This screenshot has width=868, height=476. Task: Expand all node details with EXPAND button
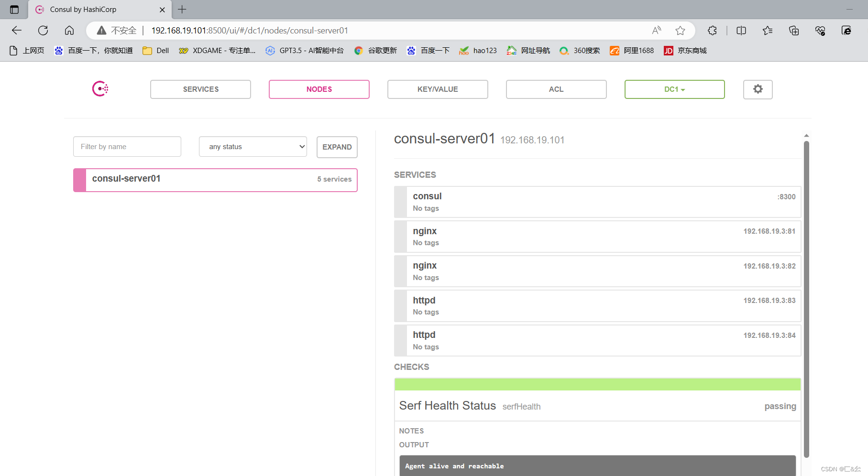[x=337, y=147]
